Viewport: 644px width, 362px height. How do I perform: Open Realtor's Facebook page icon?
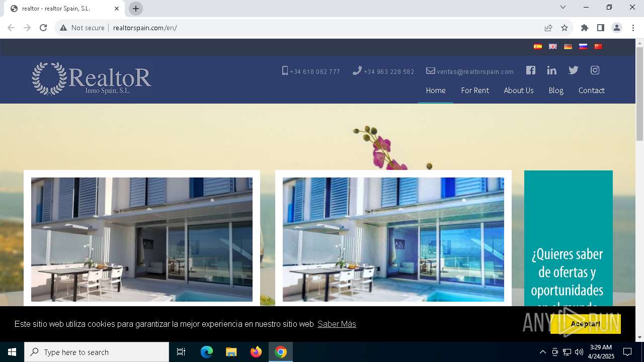click(531, 70)
